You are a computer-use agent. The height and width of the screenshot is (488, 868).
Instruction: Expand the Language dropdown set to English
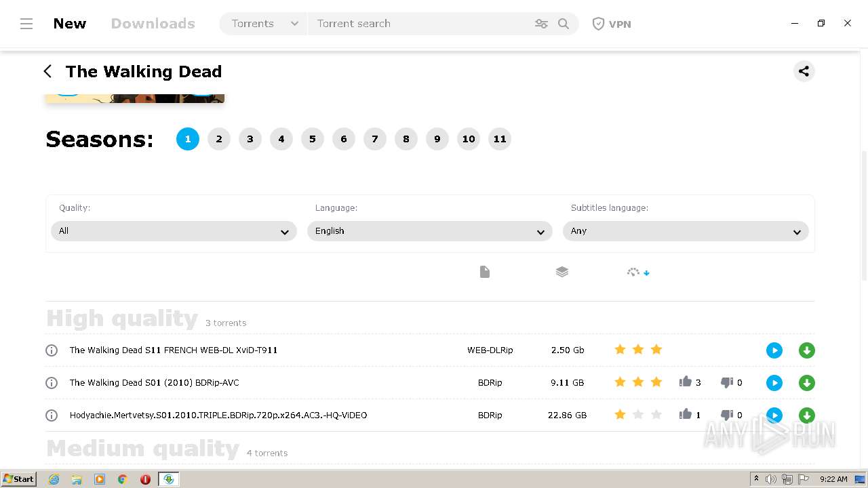point(430,231)
